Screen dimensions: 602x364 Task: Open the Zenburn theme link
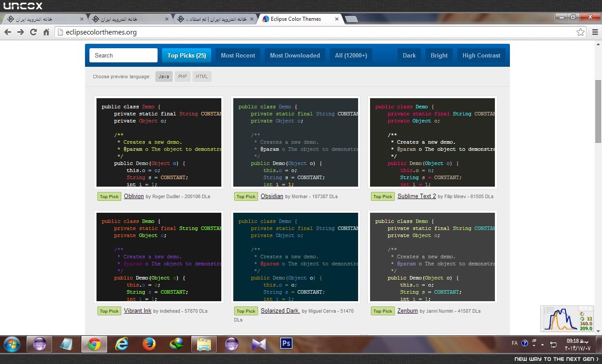tap(408, 311)
